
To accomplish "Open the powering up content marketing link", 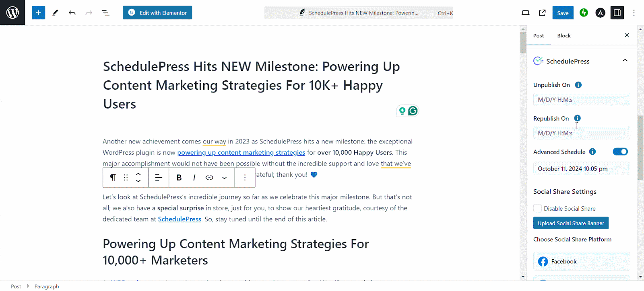I will tap(241, 152).
